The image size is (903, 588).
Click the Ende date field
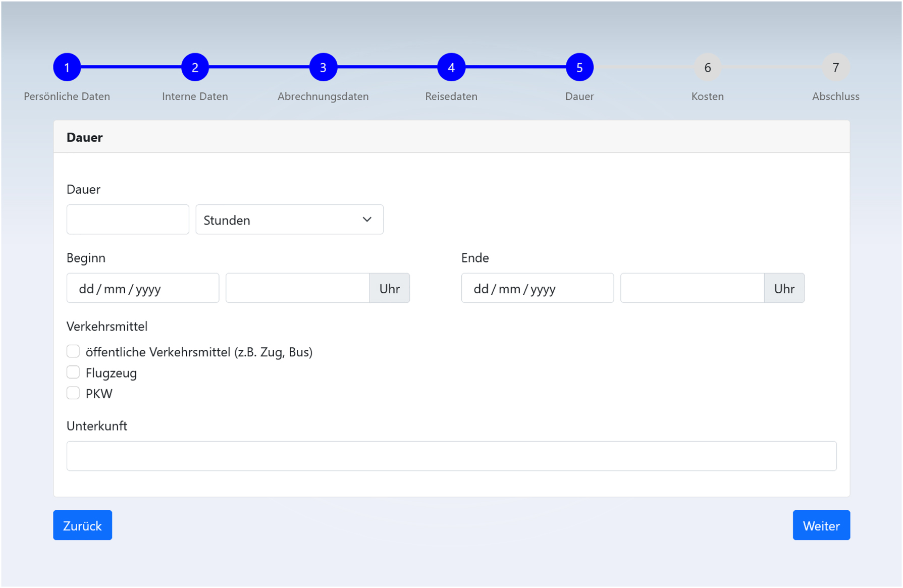[x=537, y=288]
